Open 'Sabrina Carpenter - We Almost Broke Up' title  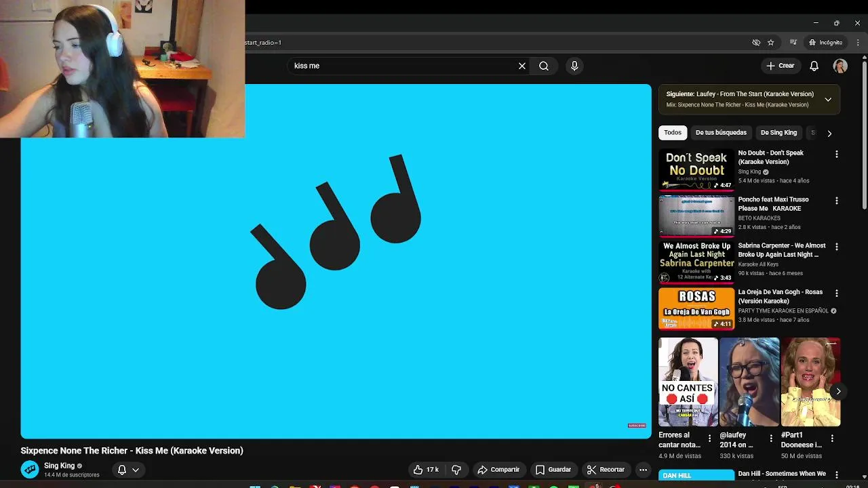tap(782, 250)
